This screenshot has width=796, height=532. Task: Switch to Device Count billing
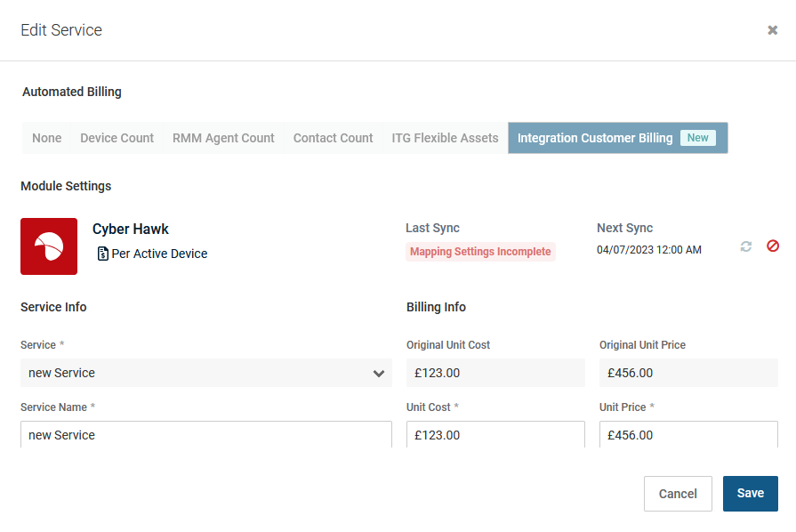tap(117, 138)
